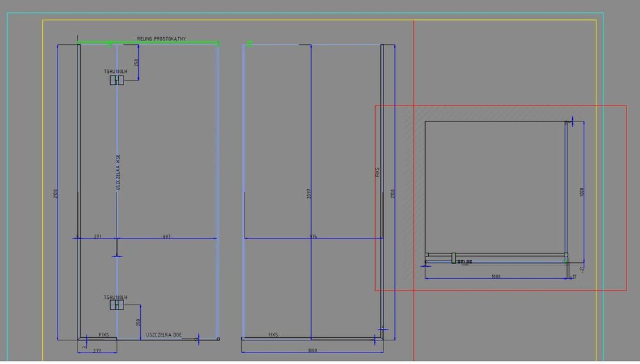640x364 pixels.
Task: Click the 1000 dimension under the side view
Action: [312, 351]
